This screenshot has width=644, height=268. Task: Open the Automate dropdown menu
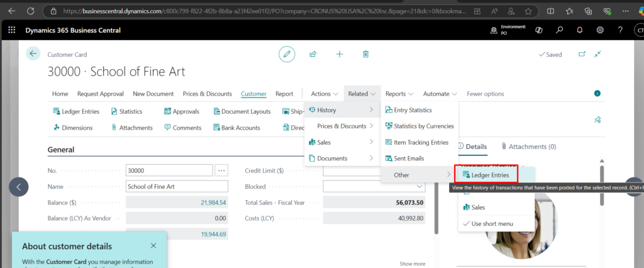click(440, 94)
